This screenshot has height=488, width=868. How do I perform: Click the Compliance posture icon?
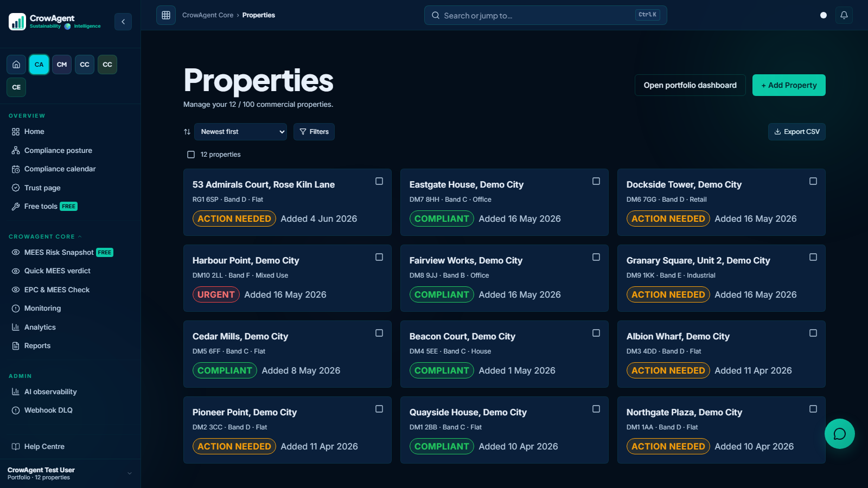pyautogui.click(x=16, y=150)
